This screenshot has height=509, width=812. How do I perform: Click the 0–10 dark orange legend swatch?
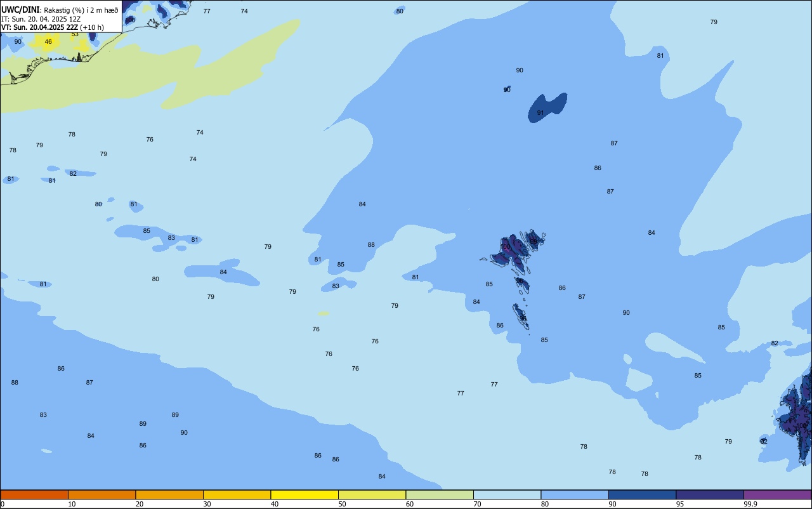34,494
